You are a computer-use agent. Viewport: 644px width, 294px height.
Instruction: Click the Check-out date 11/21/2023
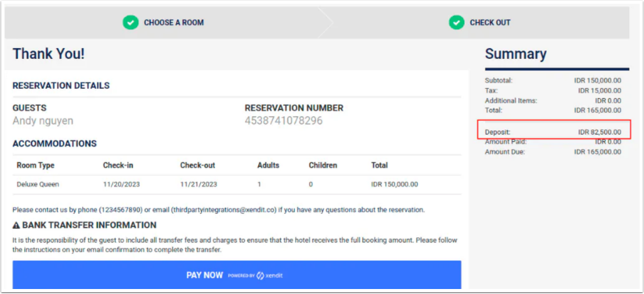point(199,185)
